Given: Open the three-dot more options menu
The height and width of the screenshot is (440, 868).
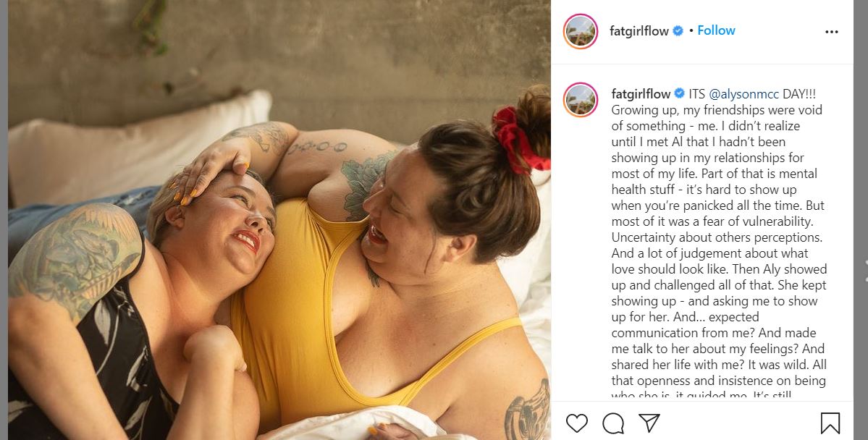Looking at the screenshot, I should tap(832, 32).
